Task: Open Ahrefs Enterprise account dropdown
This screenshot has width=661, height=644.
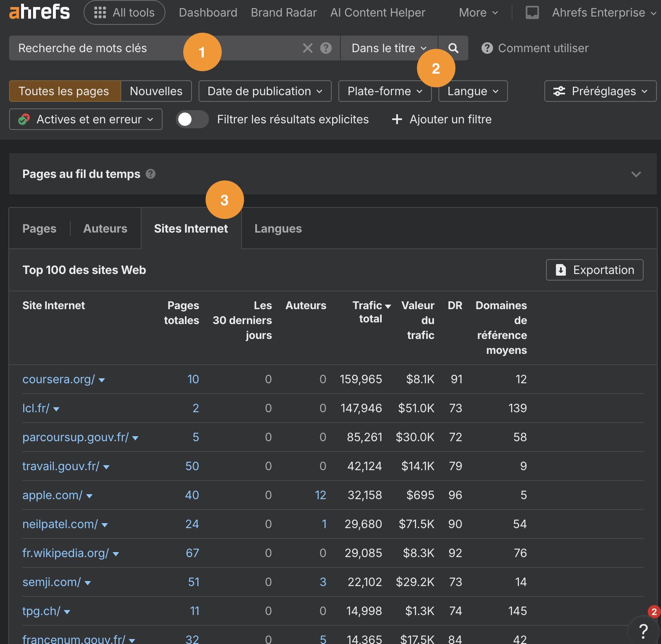Action: (604, 12)
